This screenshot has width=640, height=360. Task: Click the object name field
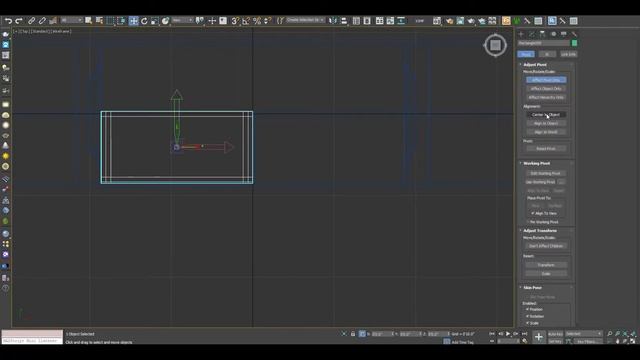tap(543, 43)
